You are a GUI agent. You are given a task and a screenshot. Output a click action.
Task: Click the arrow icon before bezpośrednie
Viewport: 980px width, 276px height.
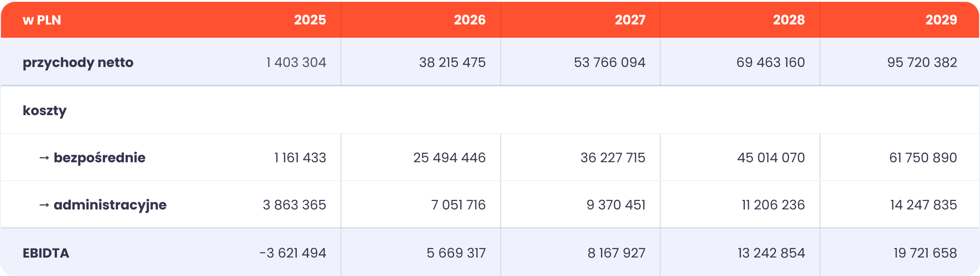coord(44,158)
